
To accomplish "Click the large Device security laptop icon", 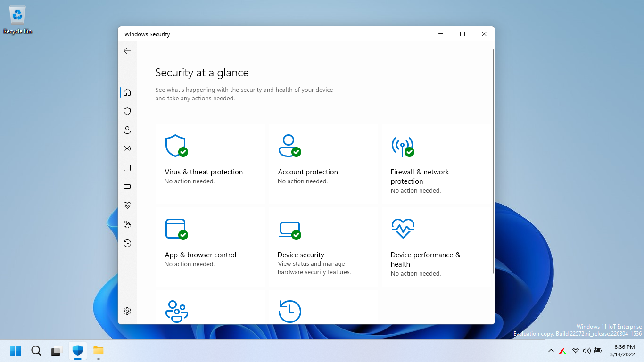I will [289, 230].
